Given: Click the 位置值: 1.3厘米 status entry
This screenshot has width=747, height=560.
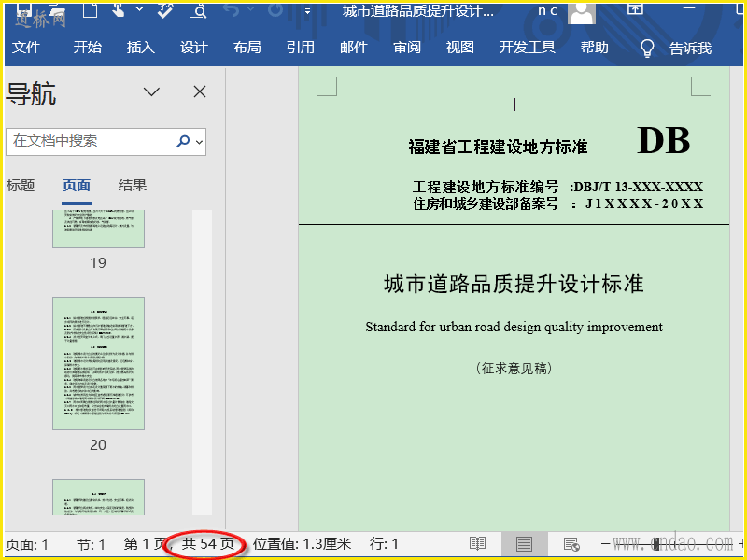Looking at the screenshot, I should (x=302, y=544).
